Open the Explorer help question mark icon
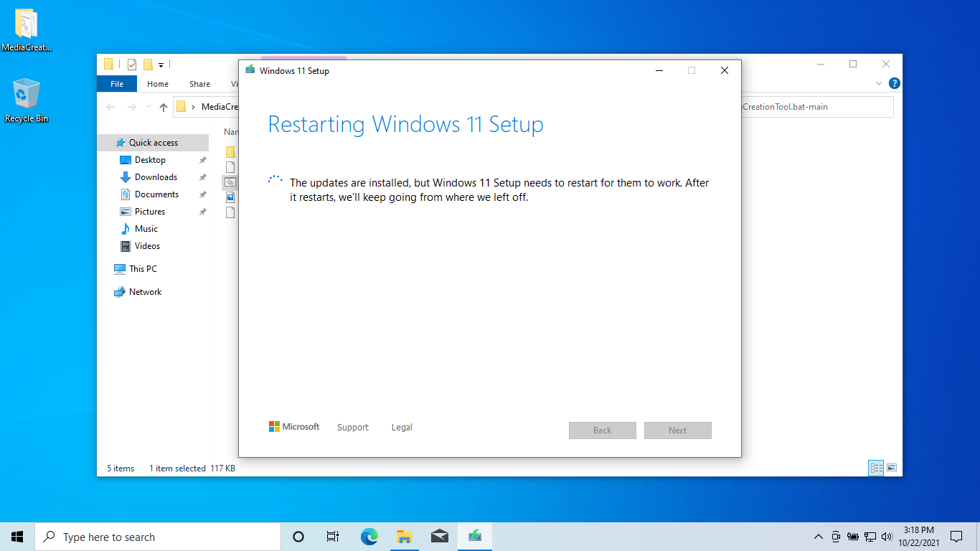The image size is (980, 551). (x=894, y=83)
